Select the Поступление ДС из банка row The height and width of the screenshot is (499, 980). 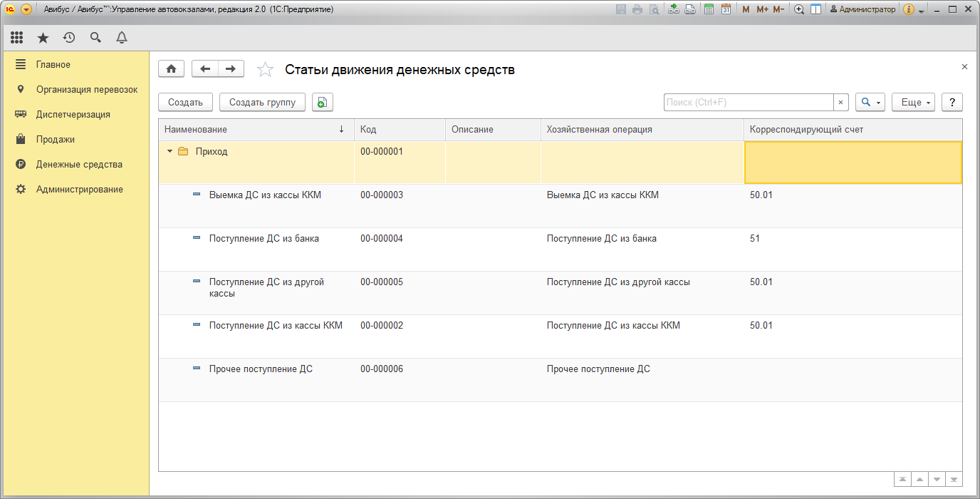point(264,239)
